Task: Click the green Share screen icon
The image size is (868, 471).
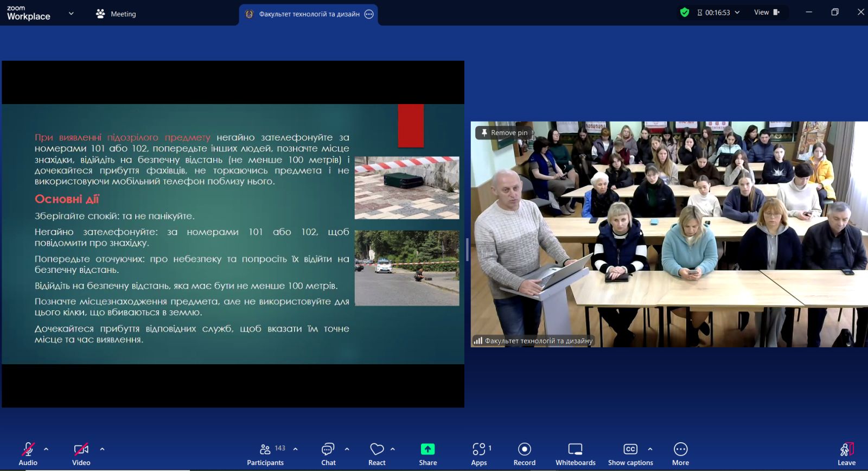Action: click(x=427, y=449)
